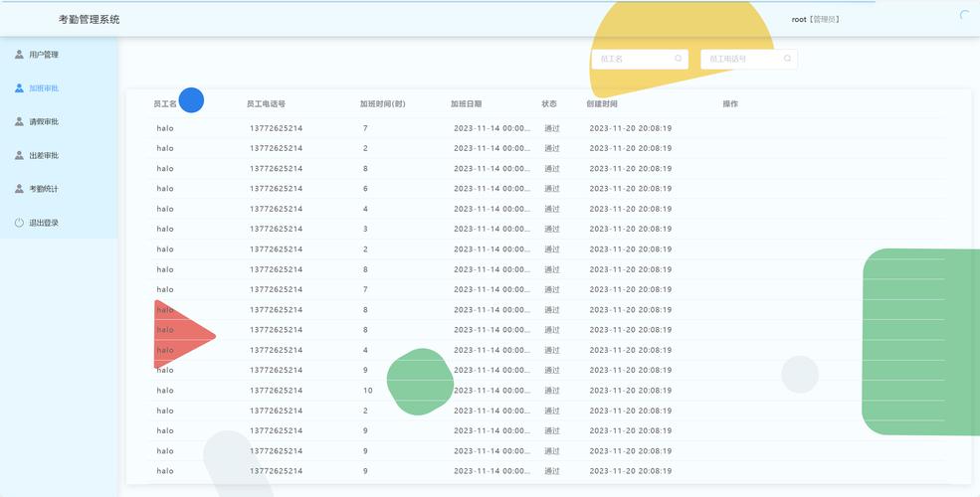The height and width of the screenshot is (497, 980).
Task: Go to 请假审批 in the sidebar
Action: click(x=44, y=122)
